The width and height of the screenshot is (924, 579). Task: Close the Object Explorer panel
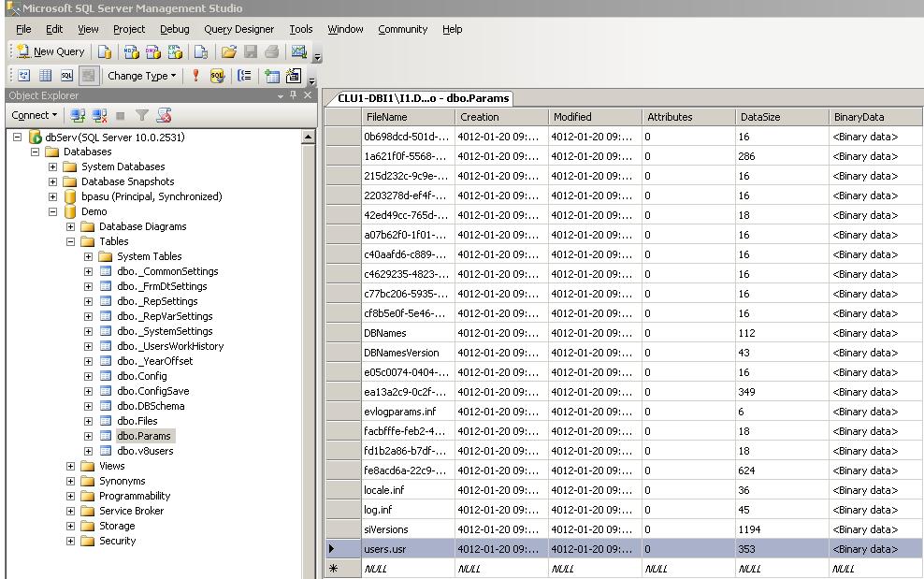(x=307, y=94)
